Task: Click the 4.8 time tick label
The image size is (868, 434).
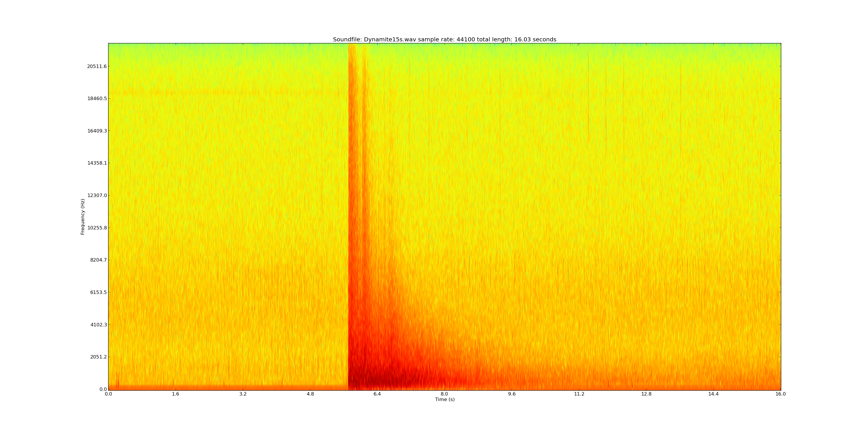Action: (x=310, y=394)
